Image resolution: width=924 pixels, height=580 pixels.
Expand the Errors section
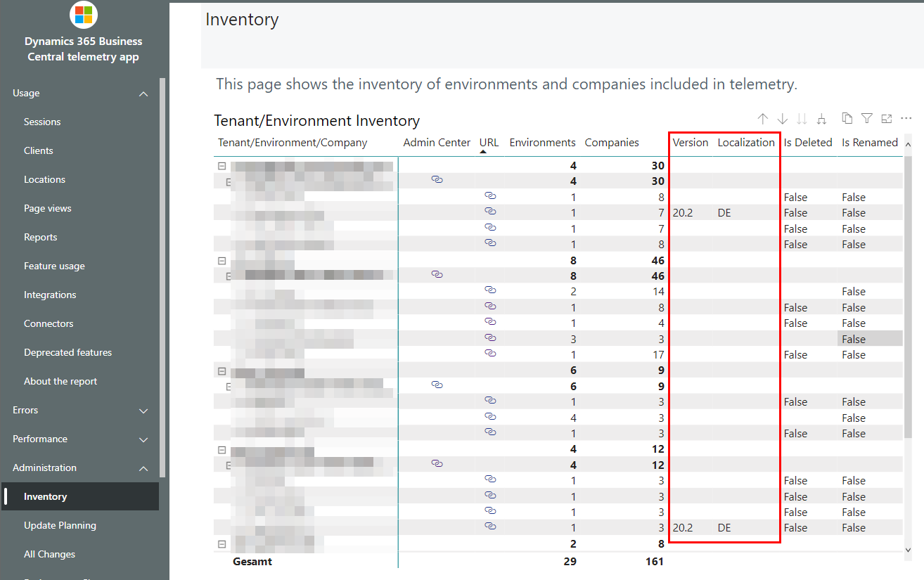[143, 411]
